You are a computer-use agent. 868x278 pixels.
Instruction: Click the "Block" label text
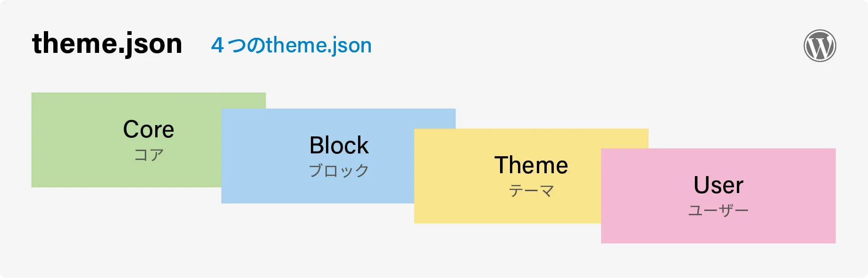click(339, 145)
